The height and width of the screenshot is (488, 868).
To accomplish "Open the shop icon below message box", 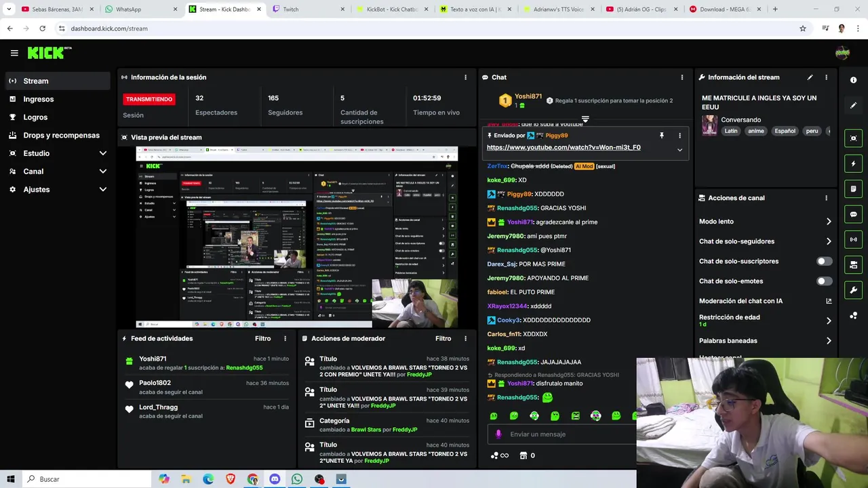I will pyautogui.click(x=523, y=455).
